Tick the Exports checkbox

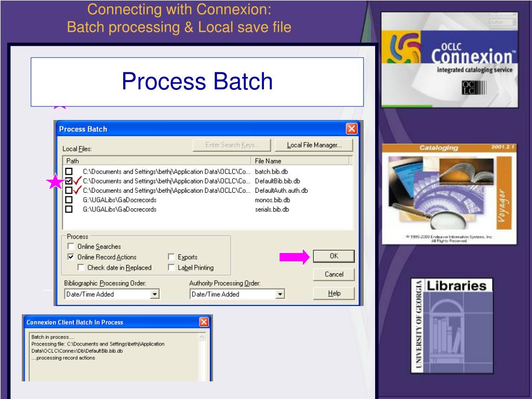click(x=171, y=257)
